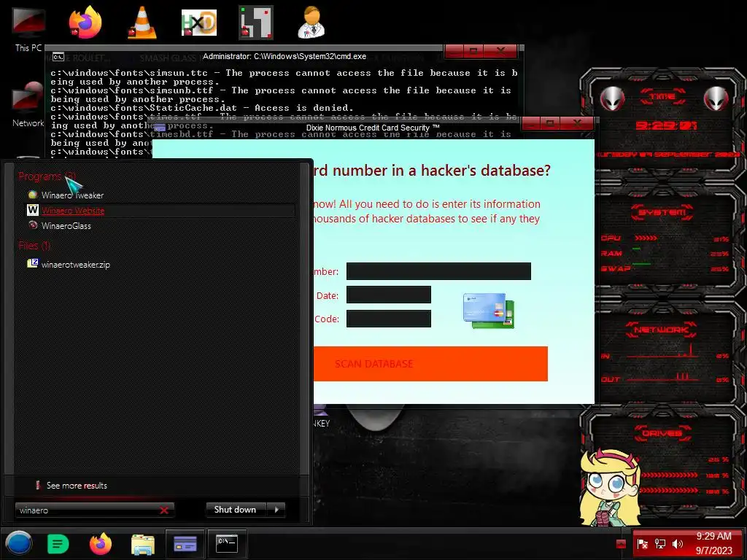Click the left alien head gadget icon
Viewport: 747px width, 560px height.
coord(612,98)
